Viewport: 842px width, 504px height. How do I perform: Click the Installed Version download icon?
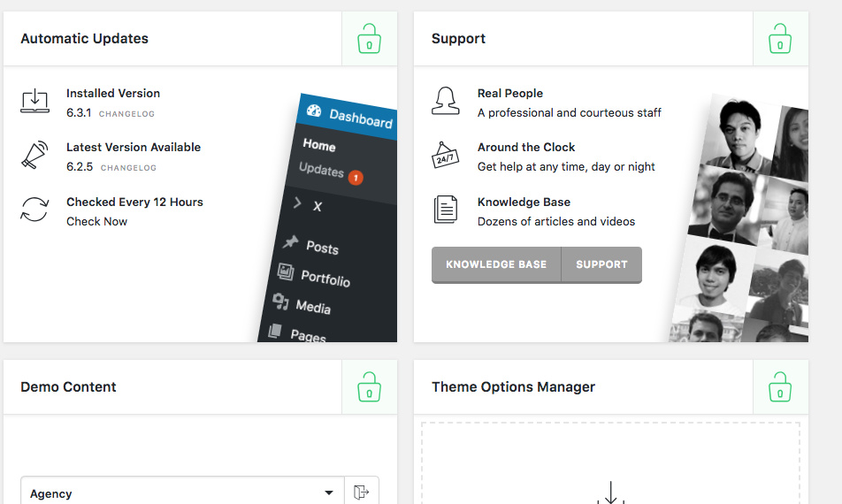click(34, 102)
